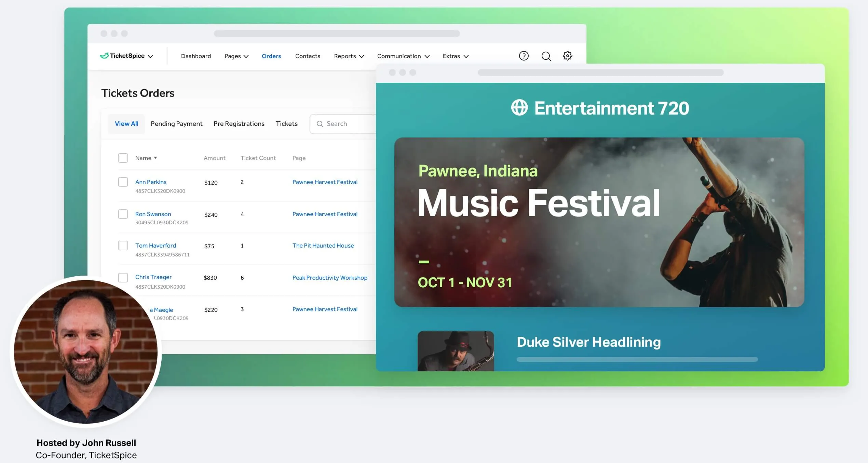Check the Ann Perkins order checkbox

[123, 182]
